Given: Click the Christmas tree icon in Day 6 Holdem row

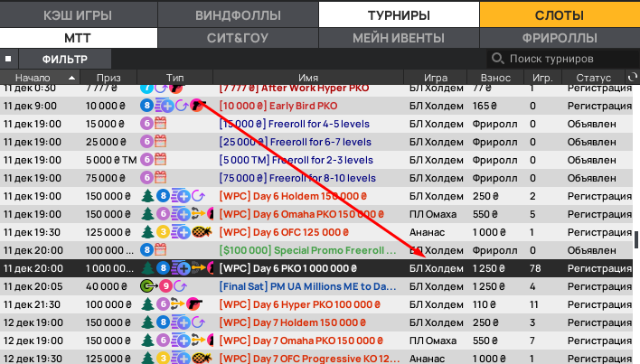Looking at the screenshot, I should click(147, 196).
